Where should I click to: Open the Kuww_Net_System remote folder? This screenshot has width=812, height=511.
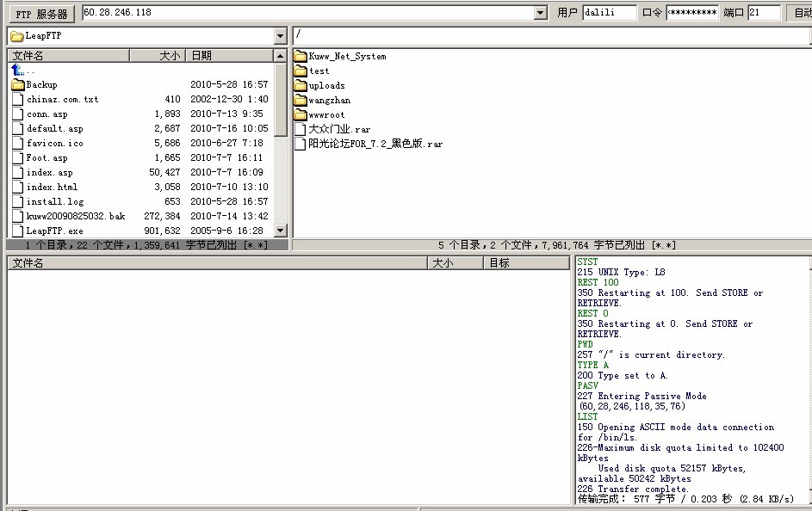pyautogui.click(x=346, y=56)
